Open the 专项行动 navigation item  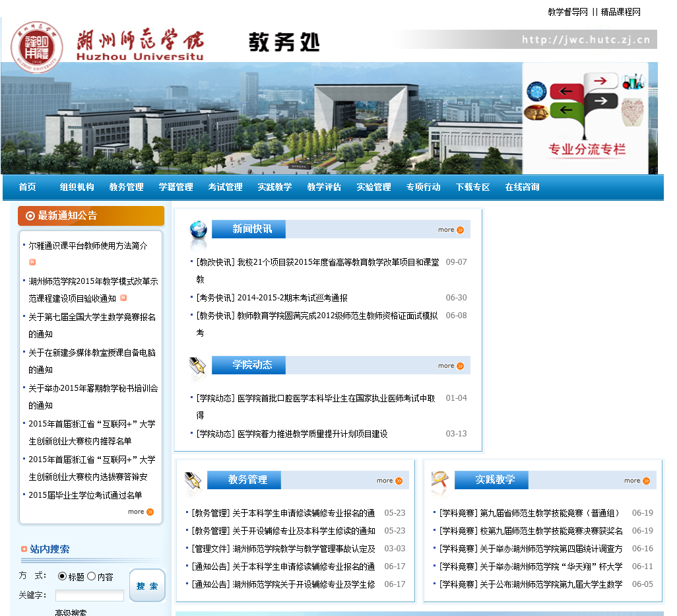coord(423,187)
